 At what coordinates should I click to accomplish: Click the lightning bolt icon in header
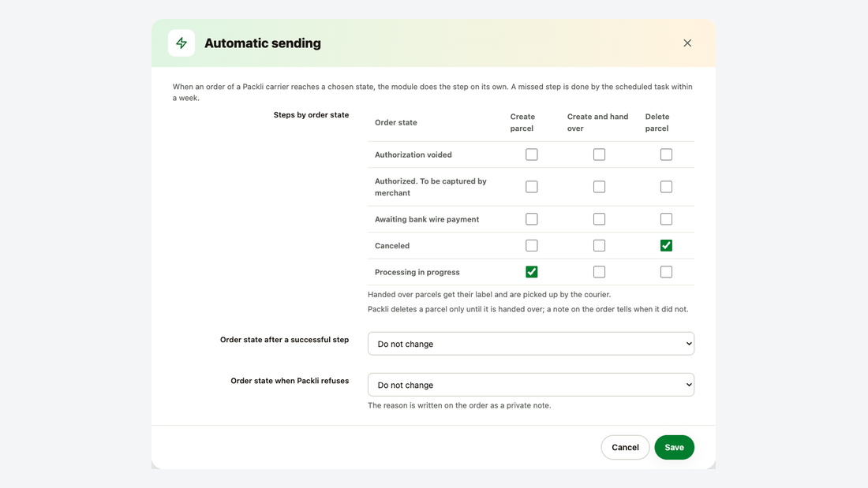(x=181, y=43)
